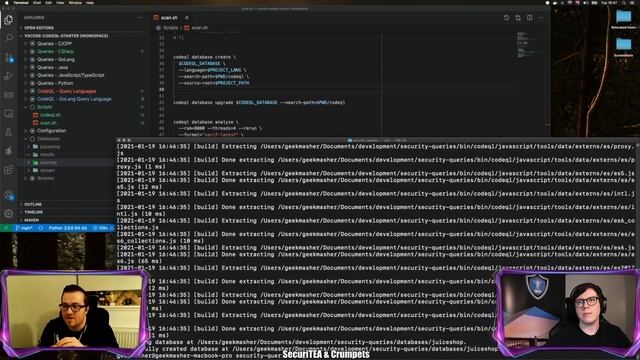Open the Search view in activity bar
The height and width of the screenshot is (360, 640).
9,38
